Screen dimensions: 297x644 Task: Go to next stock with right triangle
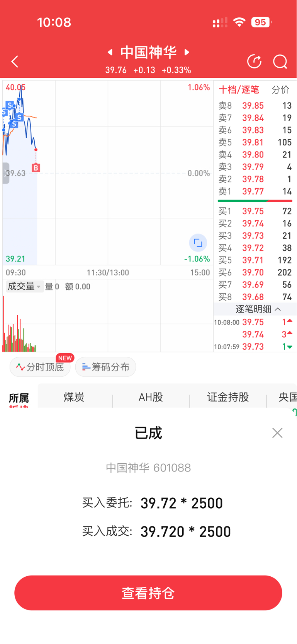(187, 52)
